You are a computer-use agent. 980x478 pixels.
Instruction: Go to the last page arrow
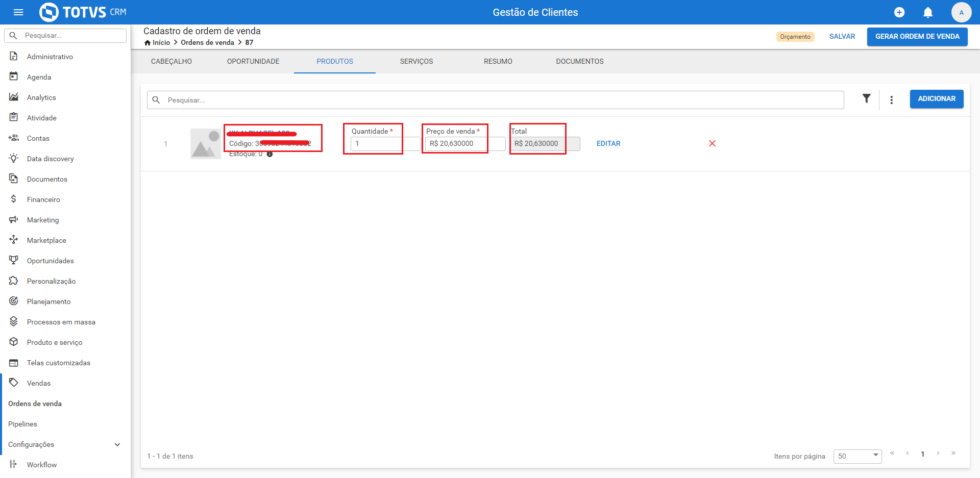(953, 453)
